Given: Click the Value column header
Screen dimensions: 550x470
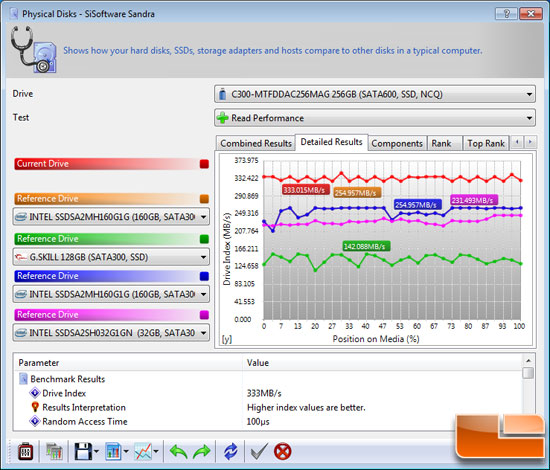Looking at the screenshot, I should (x=382, y=363).
